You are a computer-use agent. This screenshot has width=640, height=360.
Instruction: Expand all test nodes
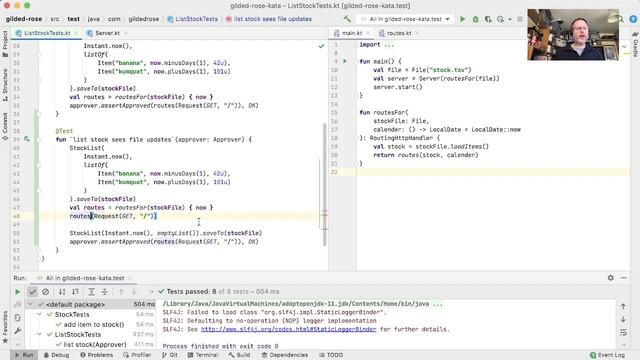(x=91, y=292)
